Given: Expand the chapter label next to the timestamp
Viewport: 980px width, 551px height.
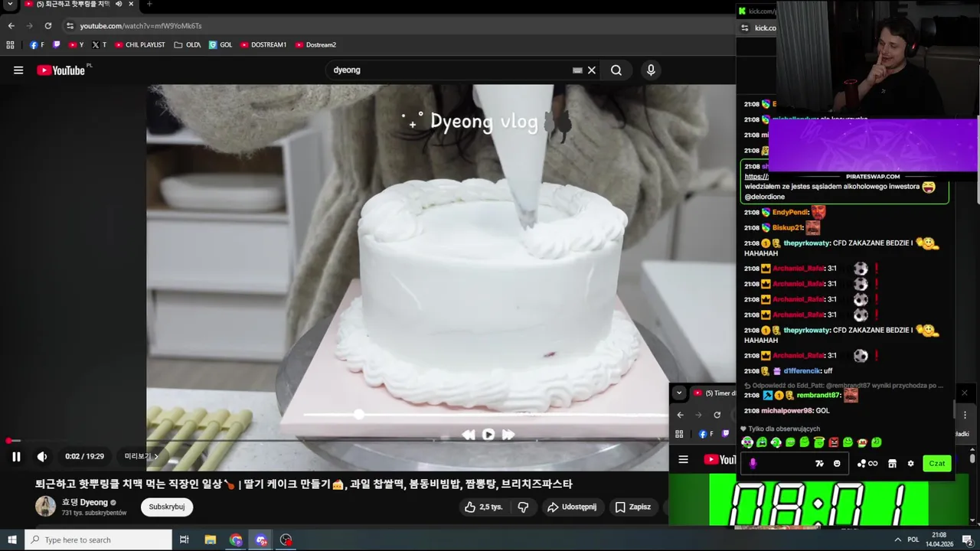Looking at the screenshot, I should click(142, 457).
